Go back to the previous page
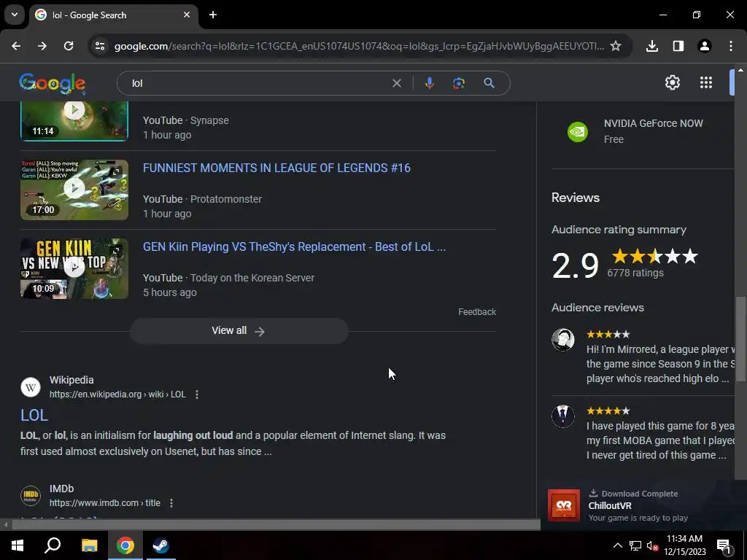Image resolution: width=747 pixels, height=560 pixels. tap(16, 46)
